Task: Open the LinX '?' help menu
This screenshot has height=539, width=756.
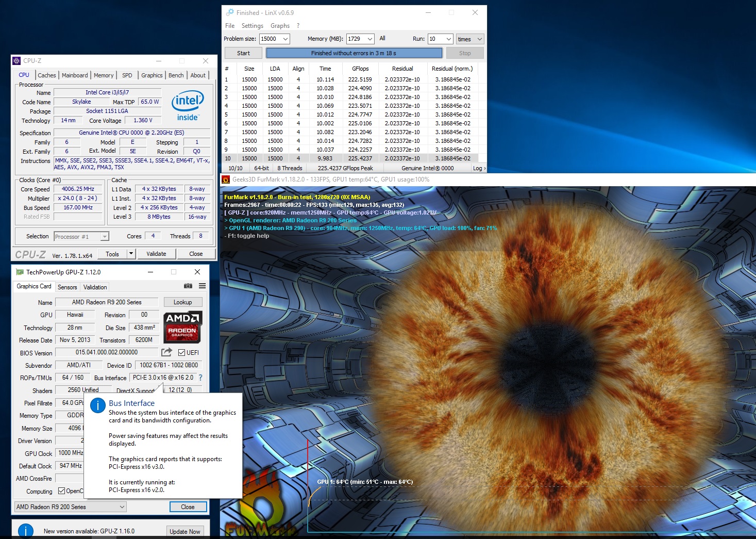Action: pos(298,26)
